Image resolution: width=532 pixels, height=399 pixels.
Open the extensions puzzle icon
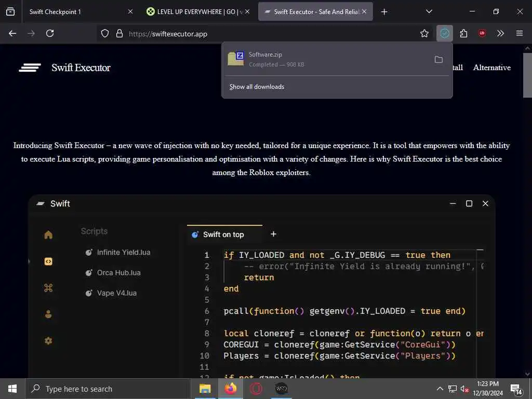(463, 33)
